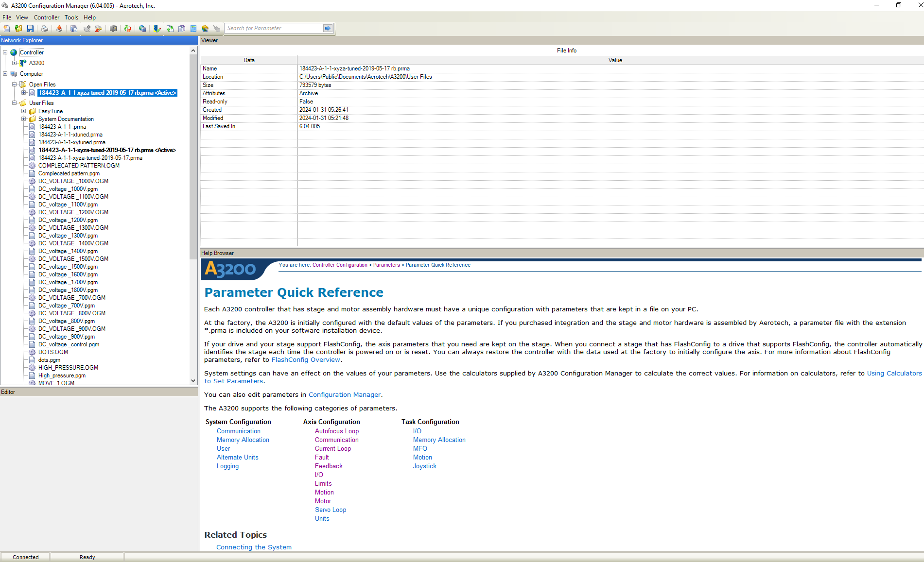This screenshot has height=562, width=924.
Task: Collapse the User Files node
Action: click(15, 103)
